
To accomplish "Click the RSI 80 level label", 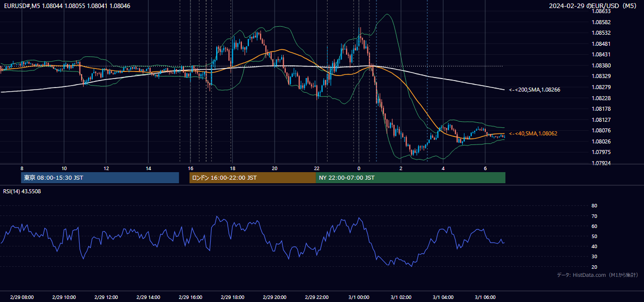I will coord(594,206).
